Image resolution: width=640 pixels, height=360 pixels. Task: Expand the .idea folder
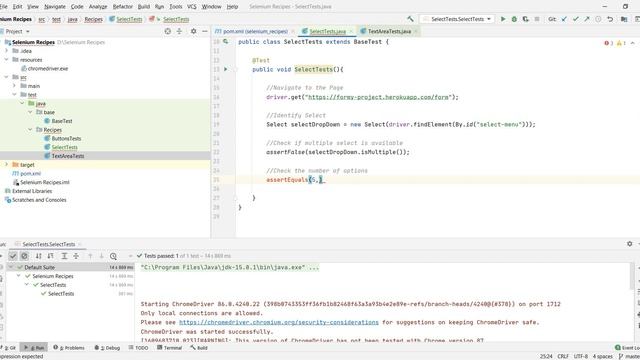pos(7,51)
